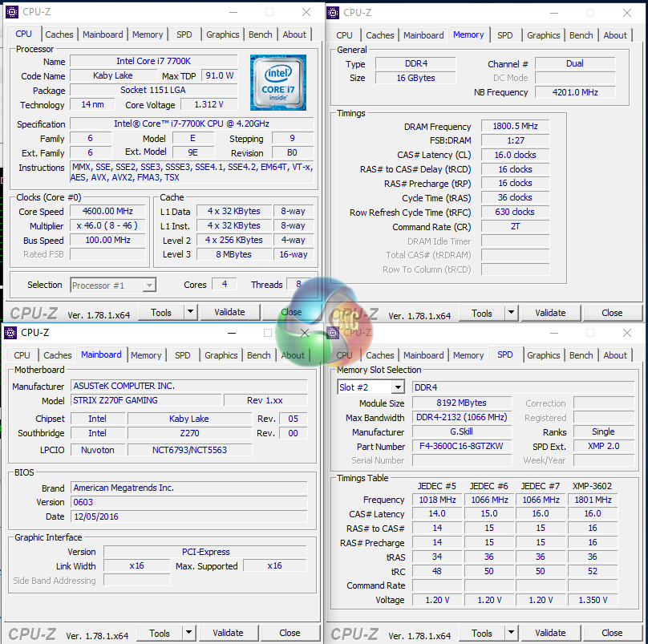Open the Slot #2 memory slot dropdown
Screen dimensions: 648x644
(397, 387)
